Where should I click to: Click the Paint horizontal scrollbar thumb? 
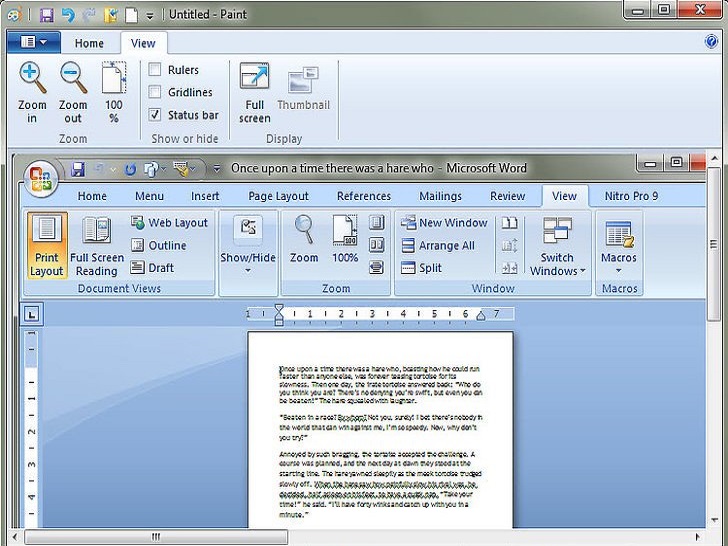pos(156,537)
